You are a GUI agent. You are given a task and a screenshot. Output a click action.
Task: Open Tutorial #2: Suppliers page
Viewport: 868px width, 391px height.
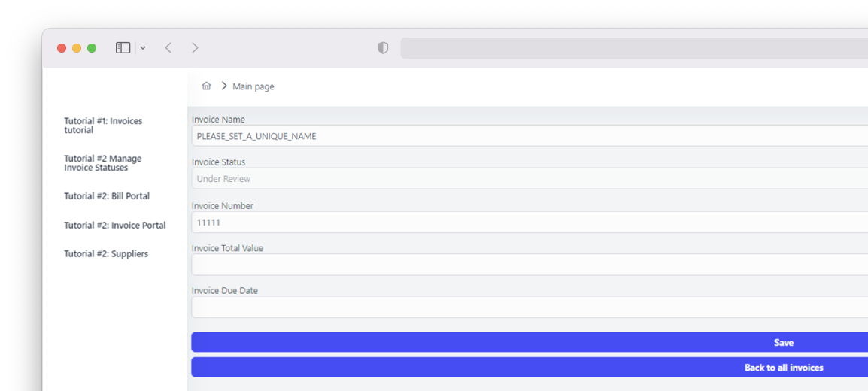pos(106,254)
